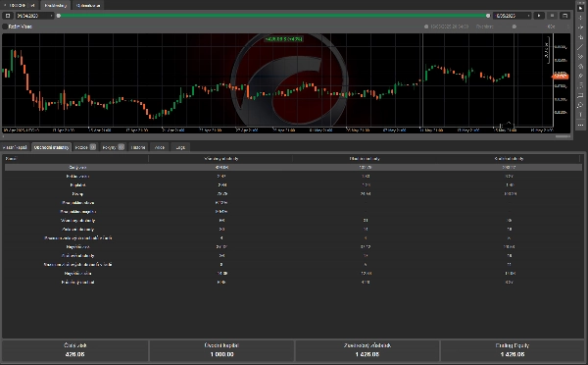Open the Logy tab
Viewport: 588px width, 365px height.
pyautogui.click(x=180, y=147)
